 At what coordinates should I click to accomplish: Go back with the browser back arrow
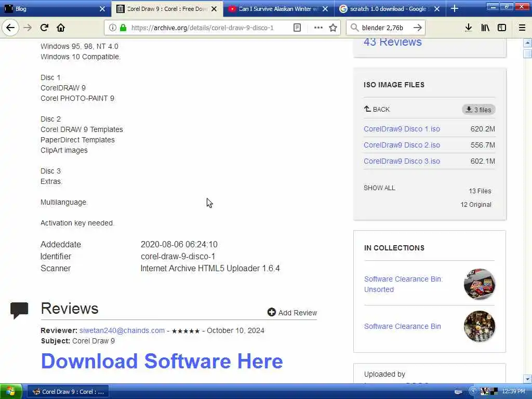[10, 28]
